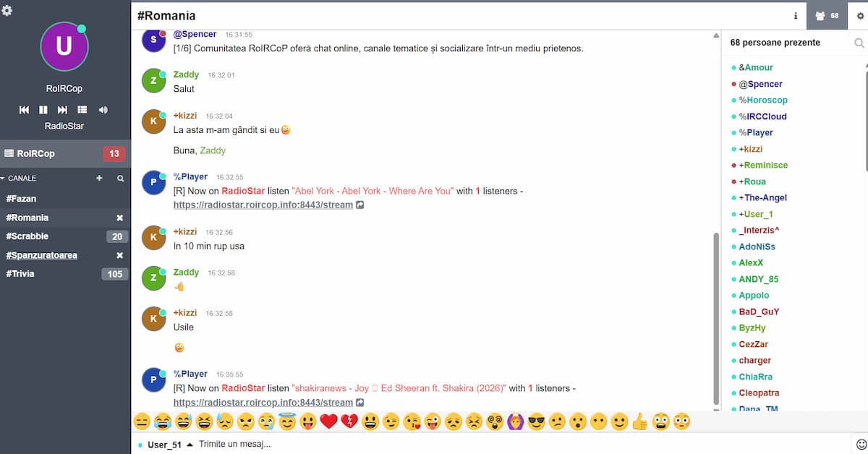The width and height of the screenshot is (868, 454).
Task: Switch to the #Trivia channel
Action: [65, 274]
